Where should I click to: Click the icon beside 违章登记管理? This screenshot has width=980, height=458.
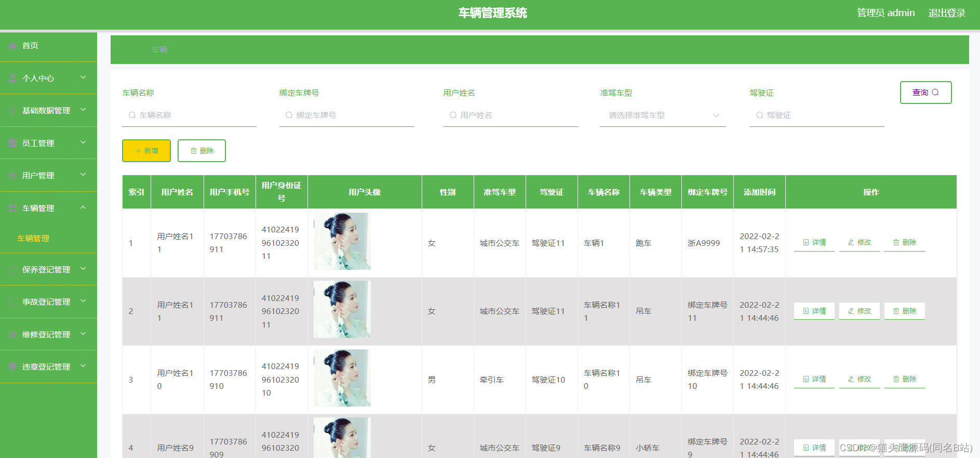13,367
